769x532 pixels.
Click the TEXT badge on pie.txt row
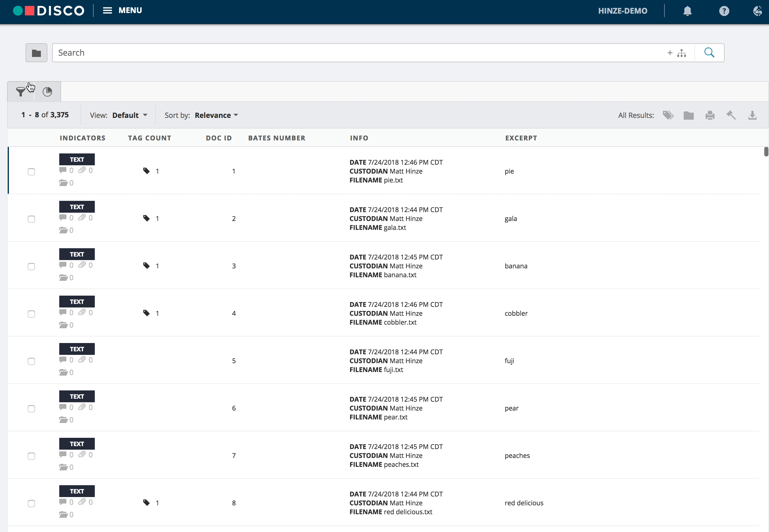pos(77,159)
